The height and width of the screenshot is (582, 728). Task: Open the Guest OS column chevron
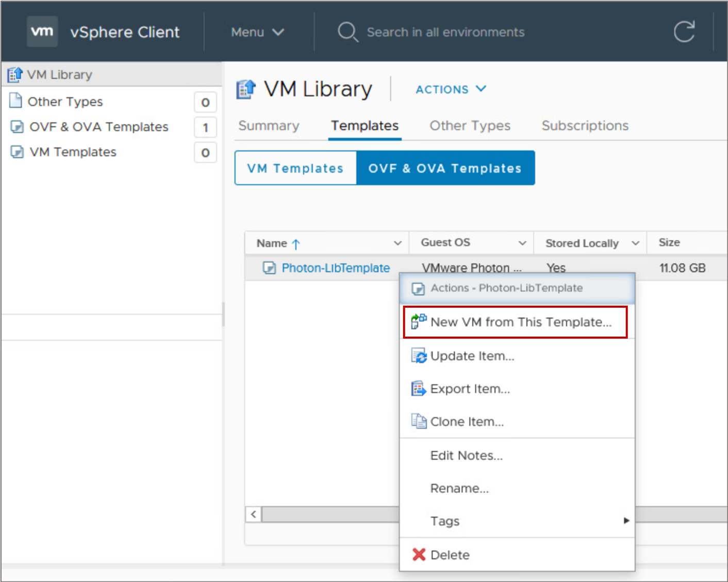(522, 243)
